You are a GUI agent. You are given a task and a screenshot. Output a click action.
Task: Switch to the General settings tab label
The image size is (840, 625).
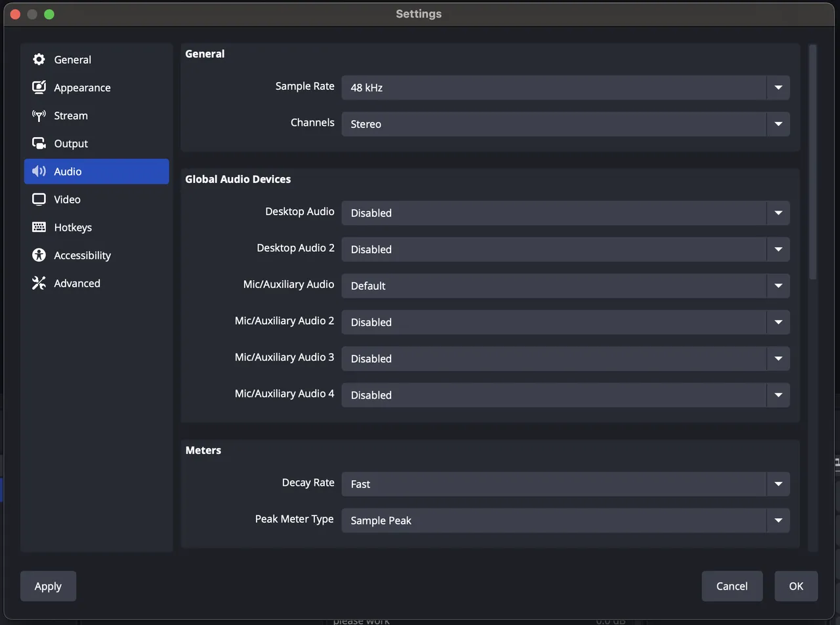[x=72, y=60]
